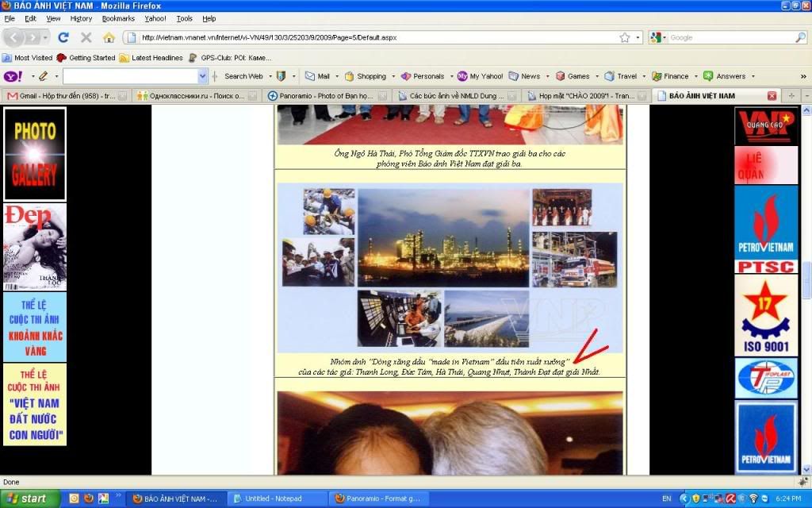Open the URL history dropdown arrow
Image resolution: width=812 pixels, height=508 pixels.
point(638,37)
